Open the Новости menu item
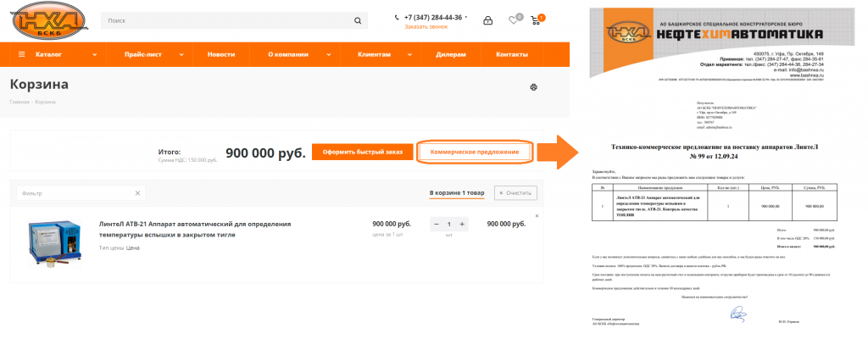The image size is (868, 350). click(221, 55)
